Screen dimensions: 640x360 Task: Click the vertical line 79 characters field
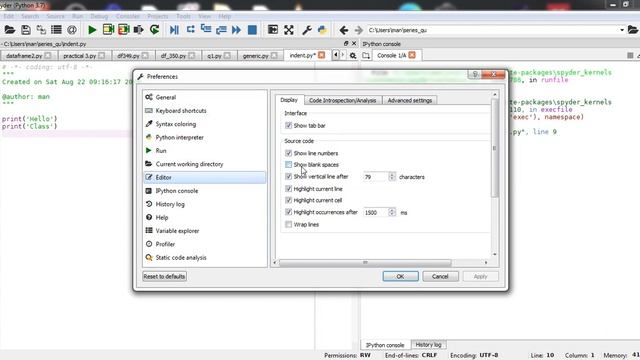tap(376, 177)
